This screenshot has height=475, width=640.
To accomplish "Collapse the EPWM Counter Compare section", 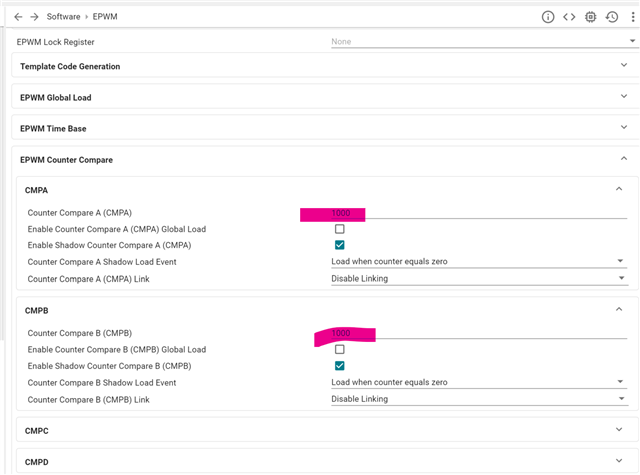I will [x=623, y=159].
